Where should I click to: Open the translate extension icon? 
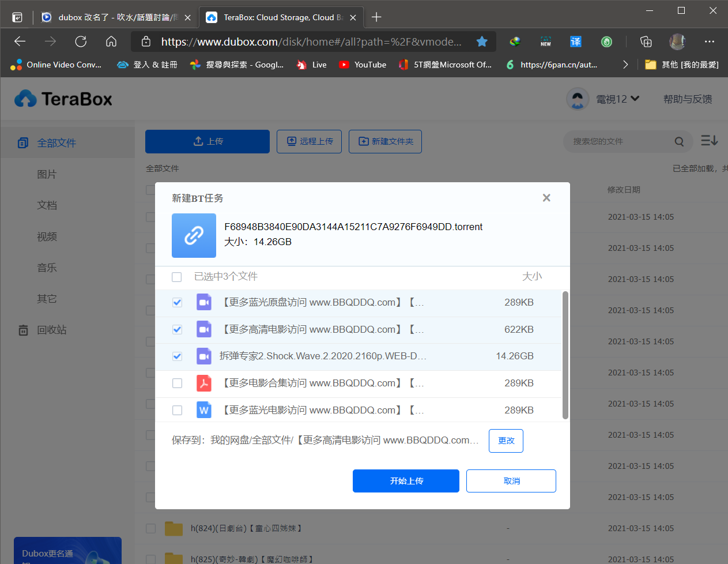575,42
